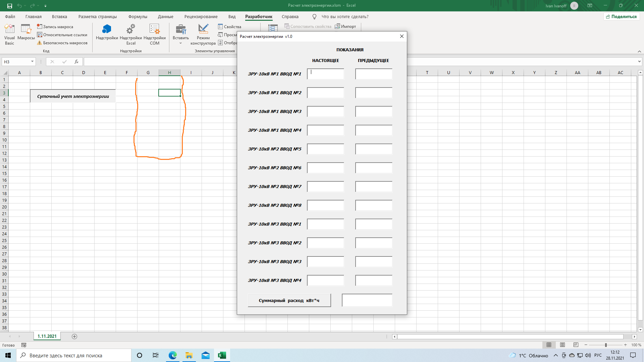Click ПРЕДЫДУЩЕЕ field for ЗРУ-10кВ №1 ВВОД №2
The height and width of the screenshot is (362, 644).
click(374, 93)
